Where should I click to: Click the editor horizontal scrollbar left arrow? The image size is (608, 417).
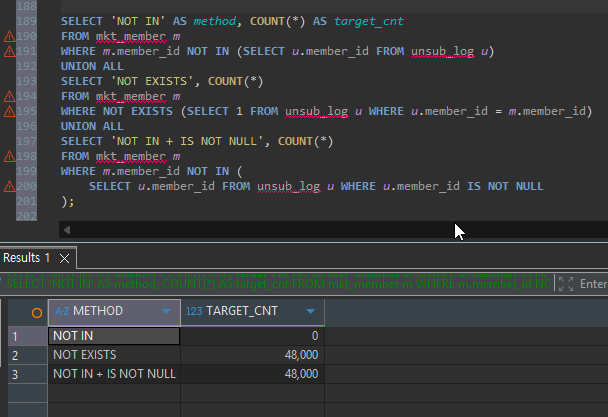pos(67,230)
